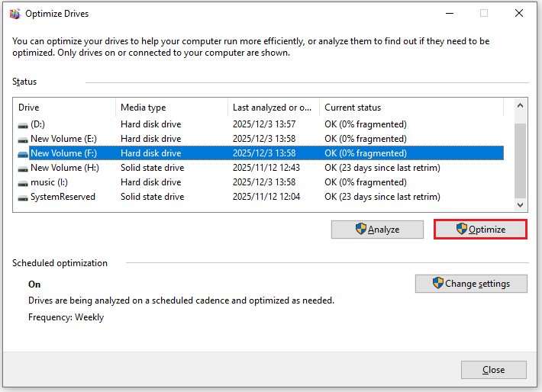
Task: Click the Close button at the bottom
Action: [494, 370]
